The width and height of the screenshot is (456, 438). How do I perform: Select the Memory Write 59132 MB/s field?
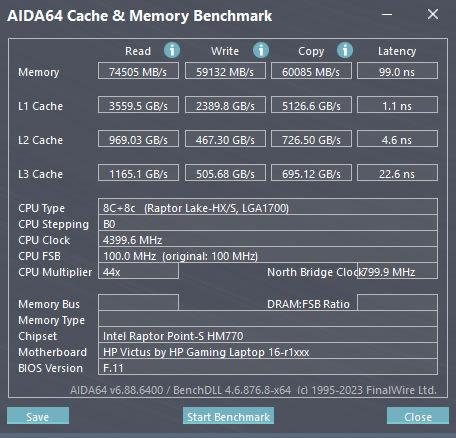coord(225,71)
